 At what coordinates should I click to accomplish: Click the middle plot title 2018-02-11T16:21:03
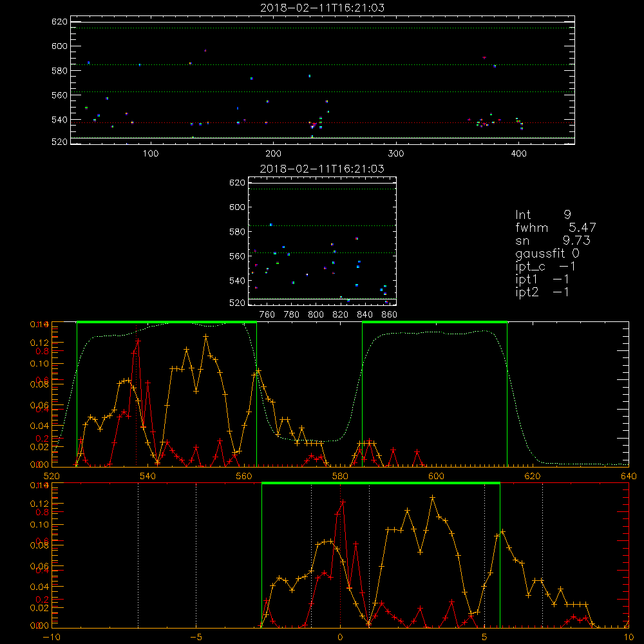323,169
